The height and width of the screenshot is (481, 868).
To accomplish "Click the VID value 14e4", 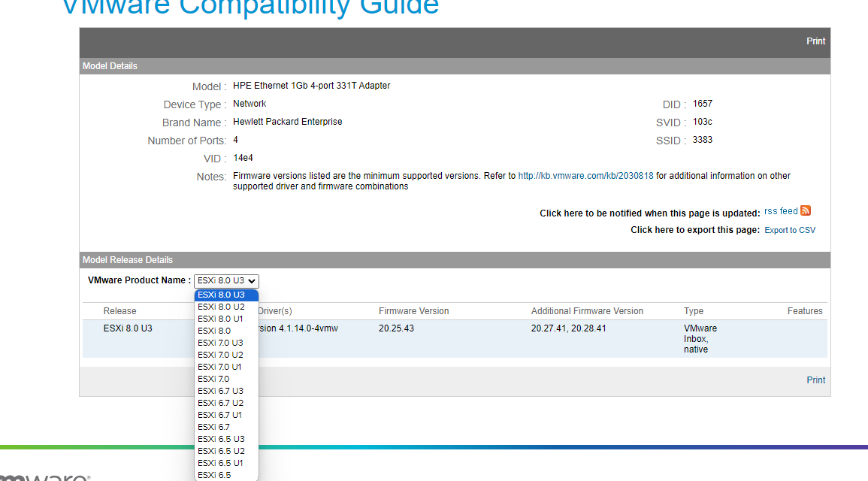I will point(243,159).
